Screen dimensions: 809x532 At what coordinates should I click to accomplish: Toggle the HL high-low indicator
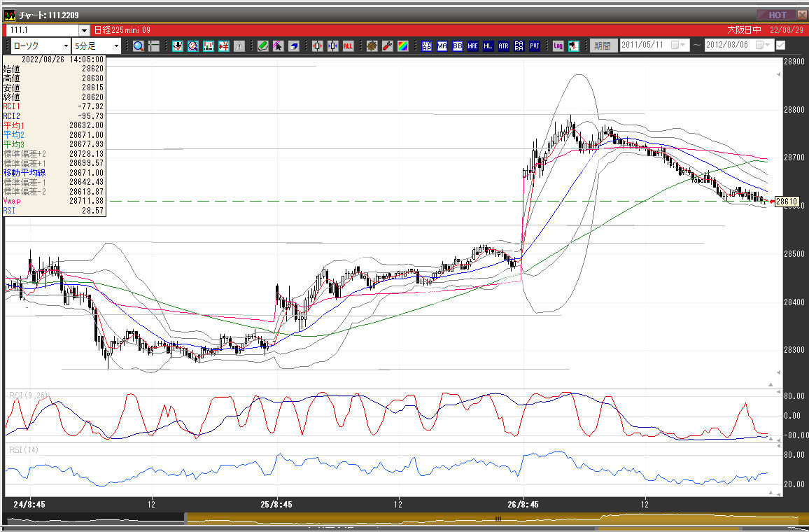[488, 46]
